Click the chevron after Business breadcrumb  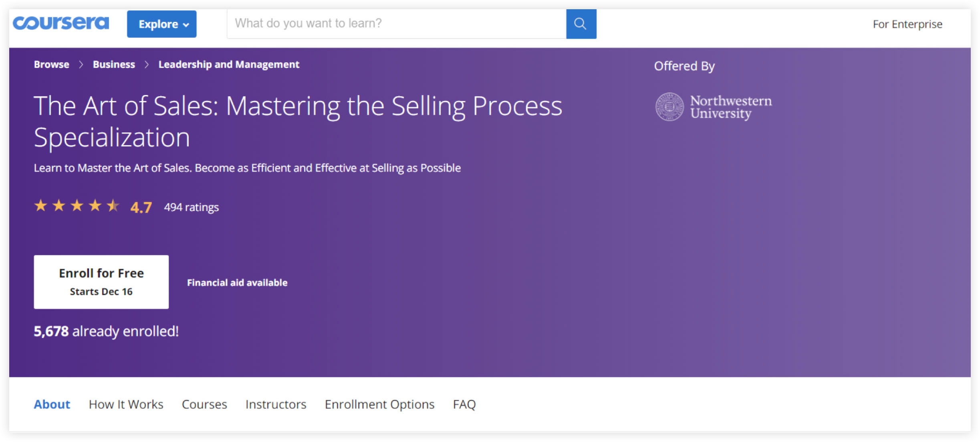pyautogui.click(x=147, y=65)
